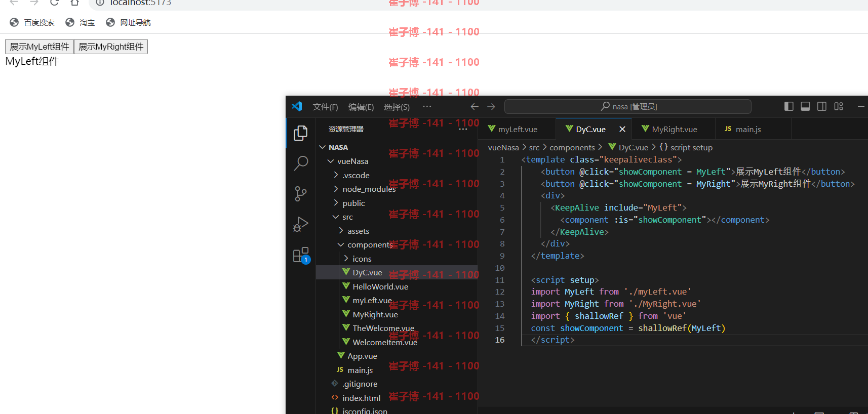
Task: Expand the node_modules folder
Action: (397, 189)
